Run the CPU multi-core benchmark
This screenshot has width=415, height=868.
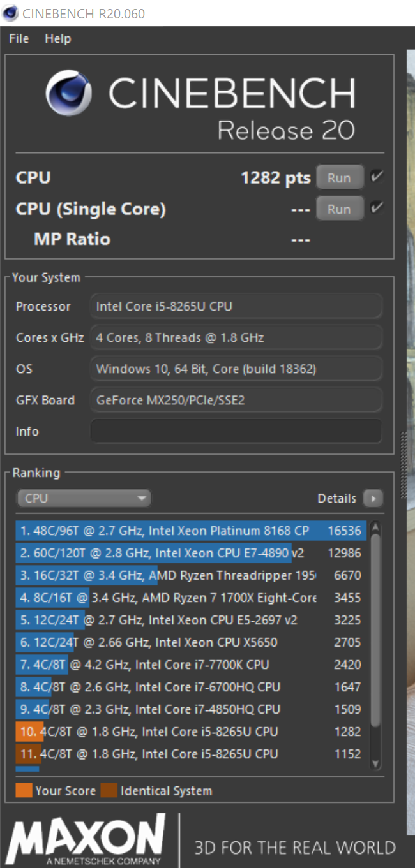[340, 178]
